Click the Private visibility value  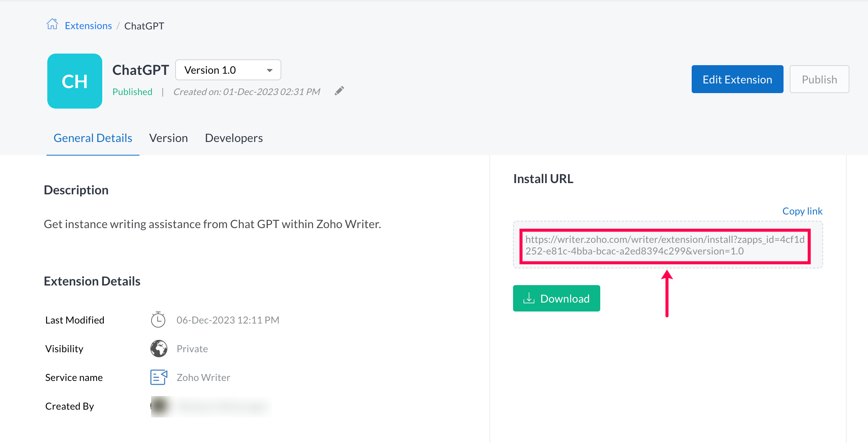pos(192,348)
